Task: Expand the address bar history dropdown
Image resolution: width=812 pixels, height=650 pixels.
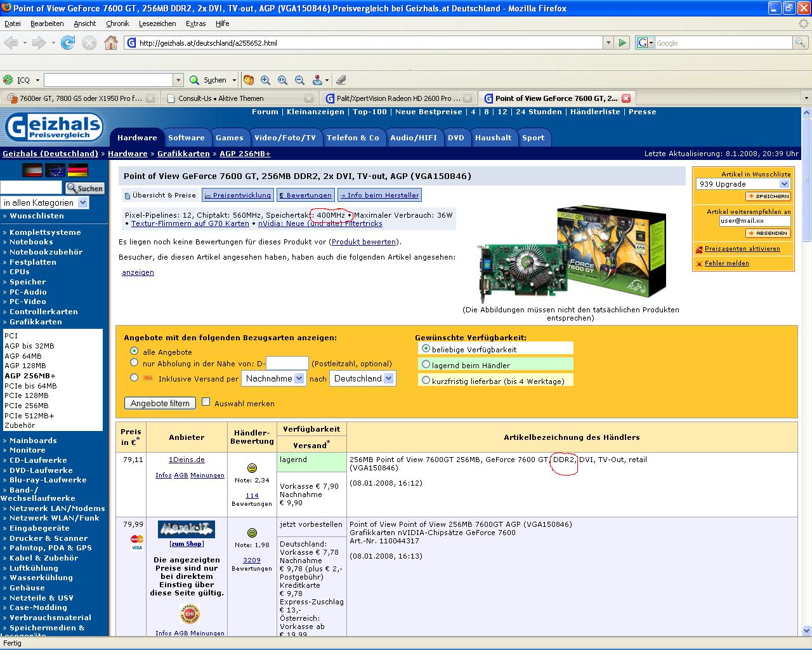Action: (x=608, y=43)
